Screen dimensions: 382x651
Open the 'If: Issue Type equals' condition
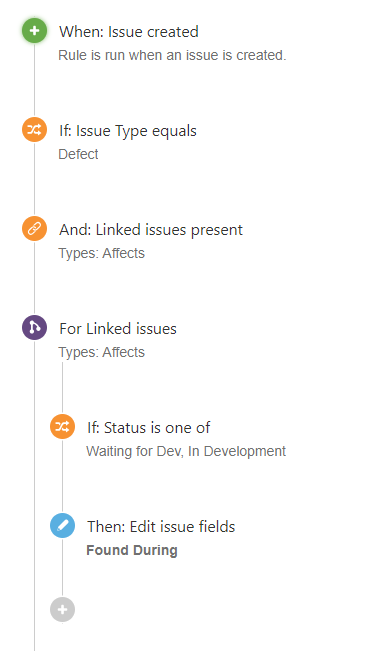pos(128,131)
